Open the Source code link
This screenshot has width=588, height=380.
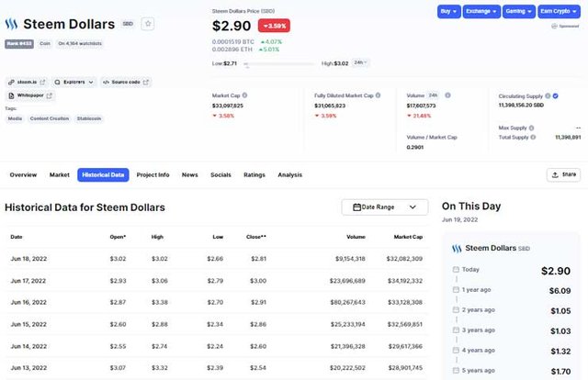126,82
